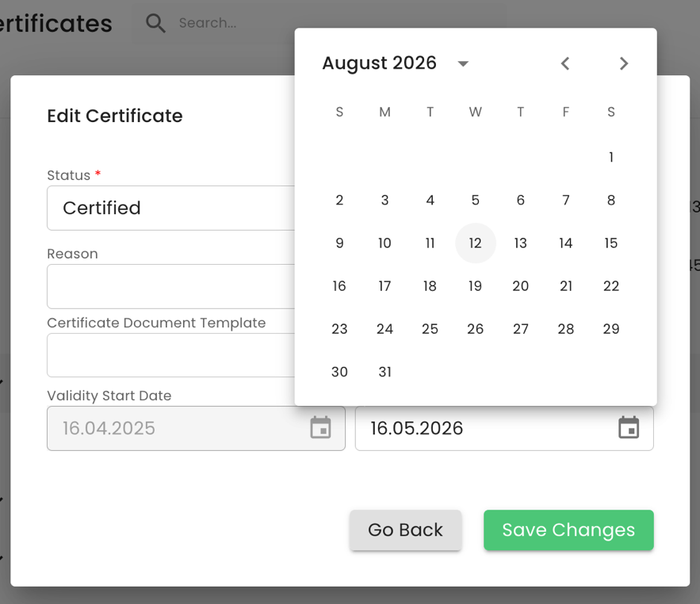Click into the Reason text field
The height and width of the screenshot is (604, 700).
(x=170, y=286)
